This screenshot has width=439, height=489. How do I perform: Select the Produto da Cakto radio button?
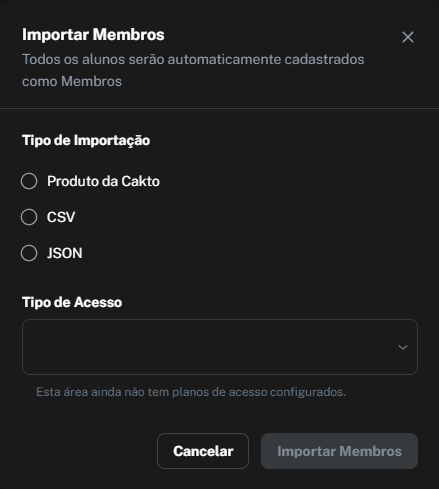[29, 181]
